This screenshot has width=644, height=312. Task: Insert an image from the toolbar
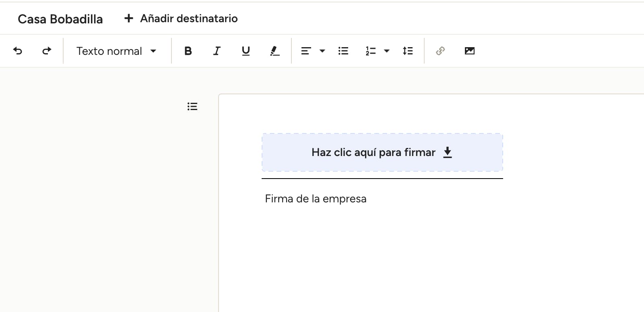click(x=469, y=51)
